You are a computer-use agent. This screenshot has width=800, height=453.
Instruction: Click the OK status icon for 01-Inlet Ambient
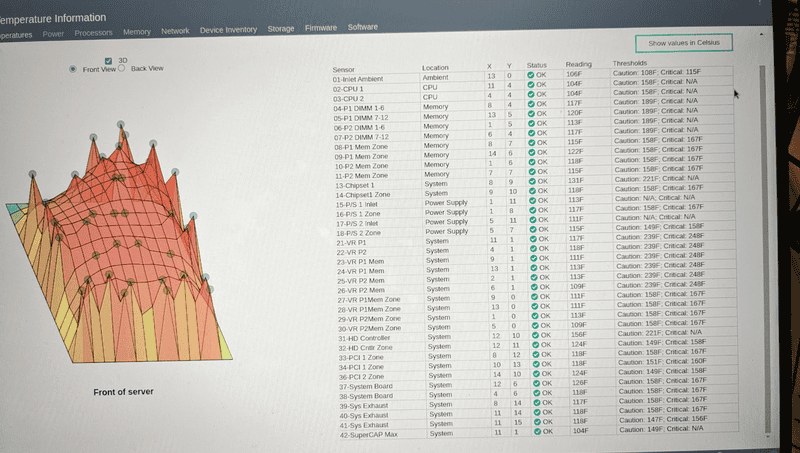532,76
